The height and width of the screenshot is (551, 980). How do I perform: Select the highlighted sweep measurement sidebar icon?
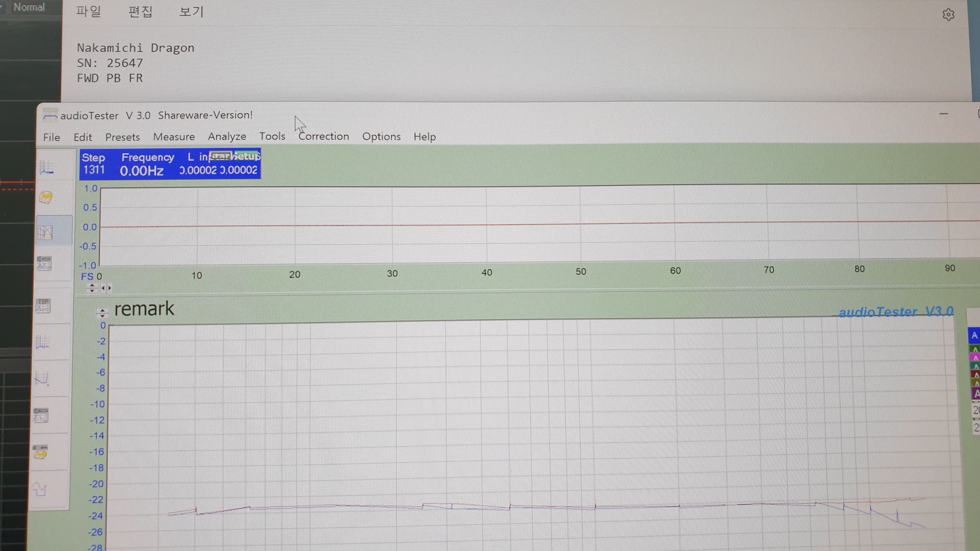45,232
